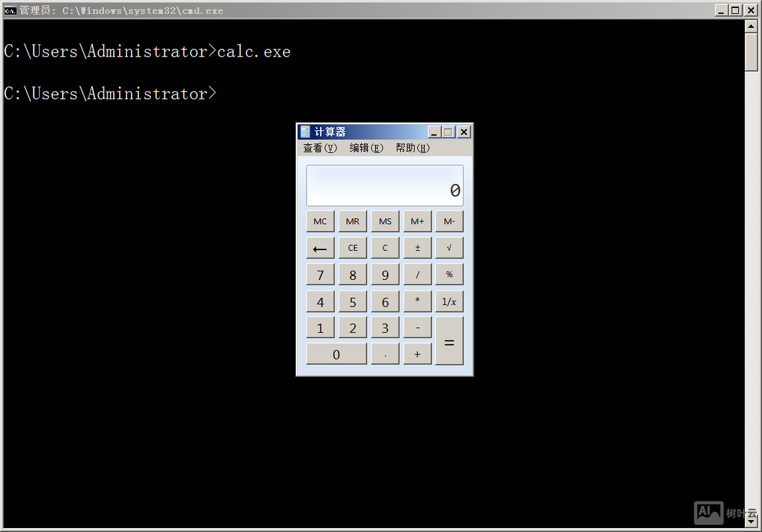Click the percent key
Viewport: 762px width, 532px height.
pos(449,275)
